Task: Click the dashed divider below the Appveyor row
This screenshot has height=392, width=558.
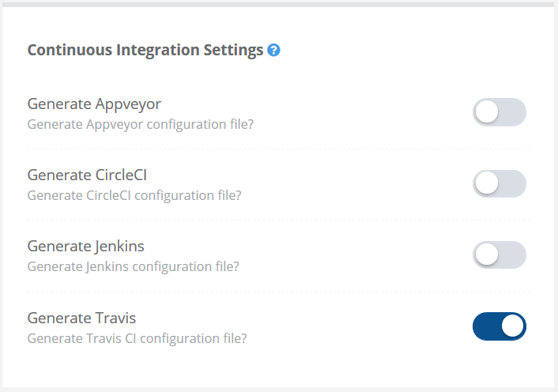Action: (x=278, y=149)
